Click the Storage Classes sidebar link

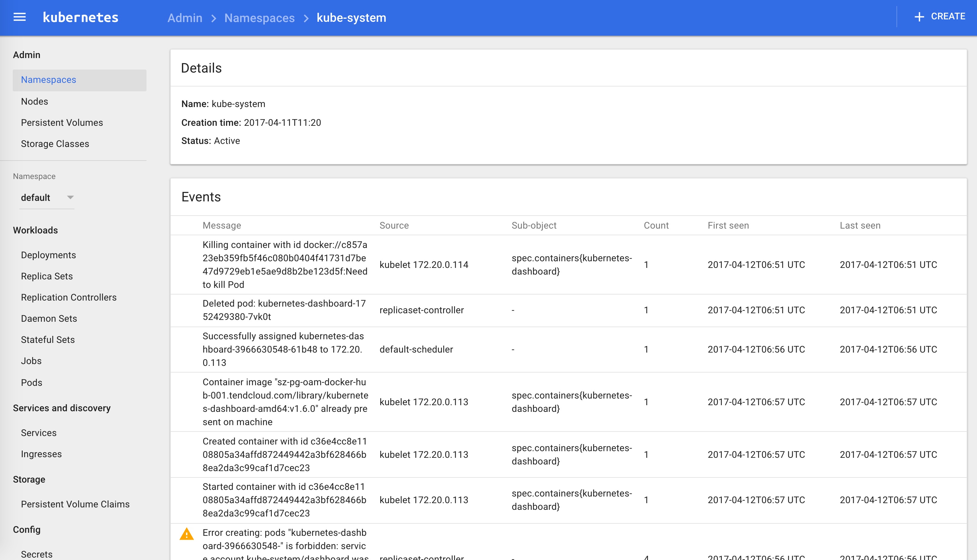55,144
